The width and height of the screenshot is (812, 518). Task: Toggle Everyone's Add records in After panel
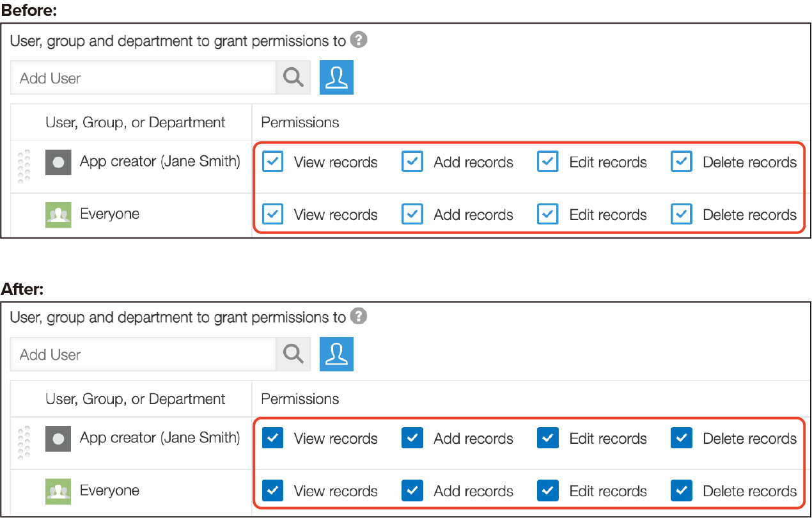(412, 491)
